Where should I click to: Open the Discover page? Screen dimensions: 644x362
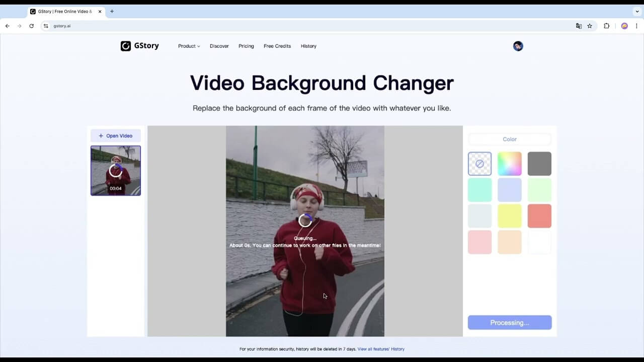pos(219,46)
